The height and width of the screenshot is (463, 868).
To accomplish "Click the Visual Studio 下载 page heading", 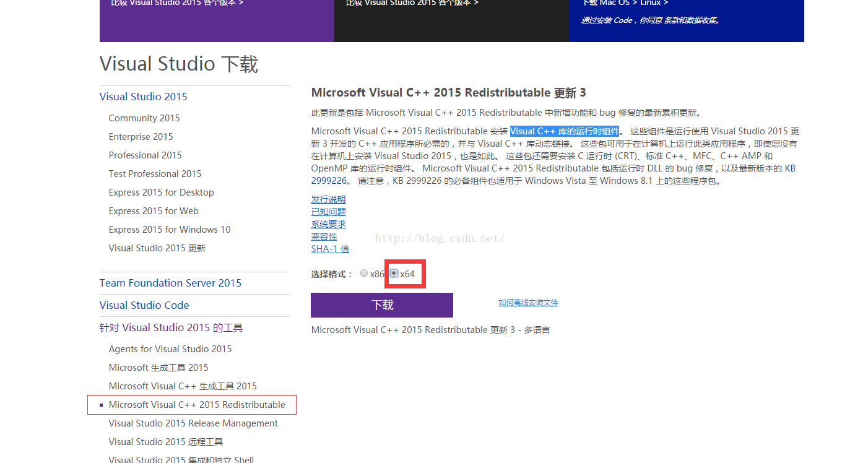I will click(x=179, y=64).
